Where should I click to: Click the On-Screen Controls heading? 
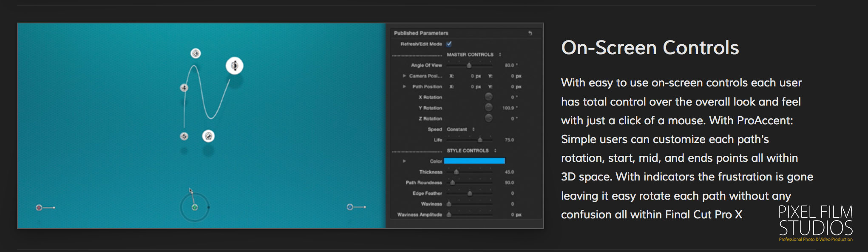click(650, 47)
